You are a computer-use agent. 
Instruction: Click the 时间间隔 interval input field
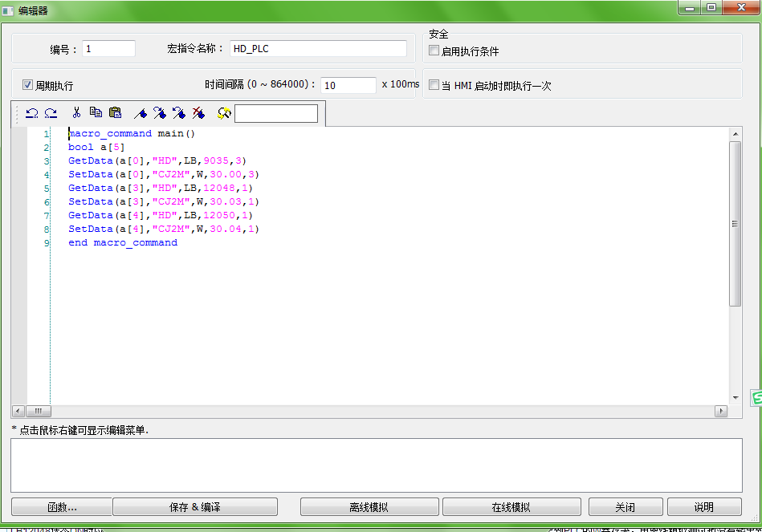click(348, 85)
